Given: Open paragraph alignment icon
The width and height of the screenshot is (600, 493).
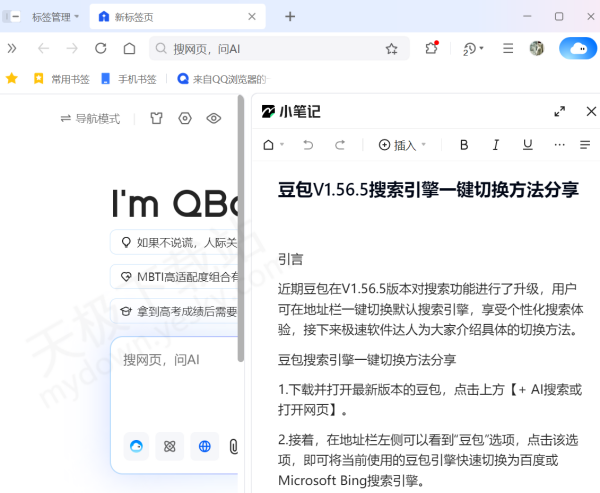Looking at the screenshot, I should (x=585, y=145).
